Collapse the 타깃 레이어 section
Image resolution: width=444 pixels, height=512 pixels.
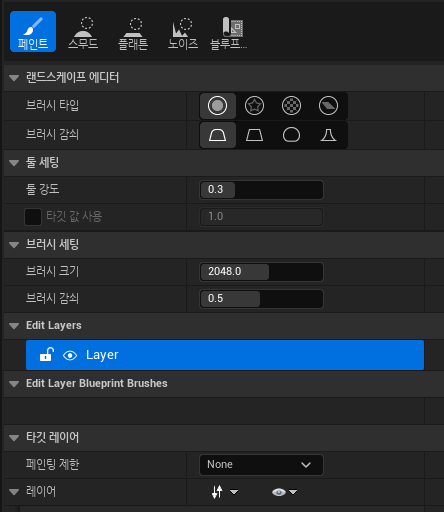coord(14,438)
